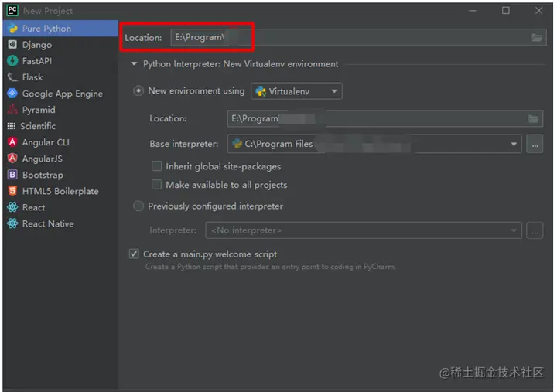Screen dimensions: 557x392
Task: Open the Base interpreter dropdown
Action: [374, 144]
